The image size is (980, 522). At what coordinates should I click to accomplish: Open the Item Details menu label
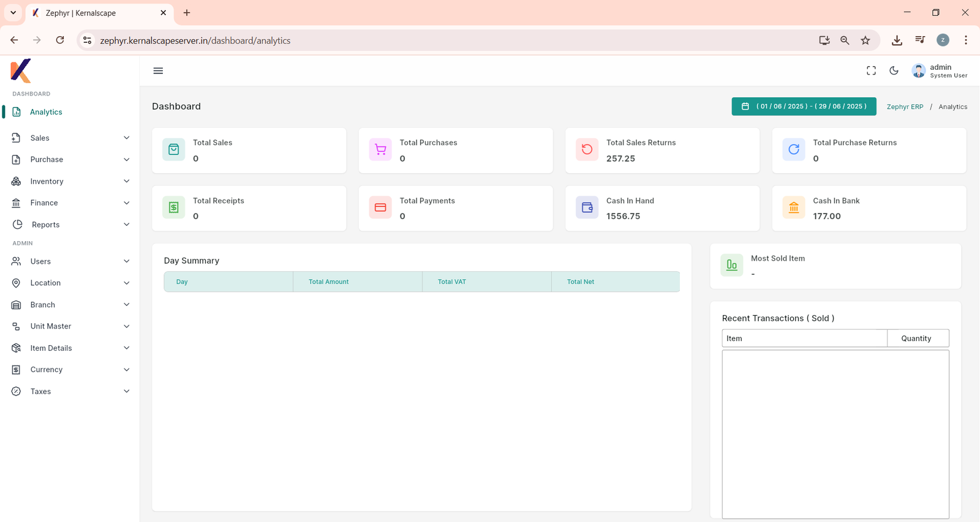[x=51, y=348]
